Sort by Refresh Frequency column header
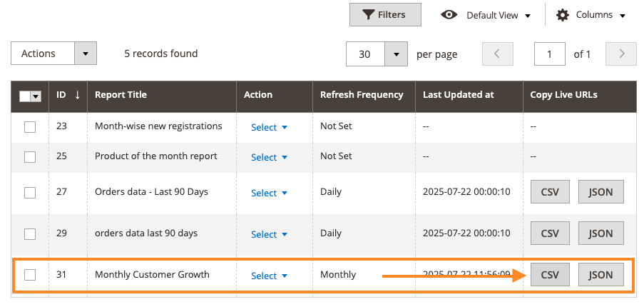This screenshot has width=644, height=307. 364,95
